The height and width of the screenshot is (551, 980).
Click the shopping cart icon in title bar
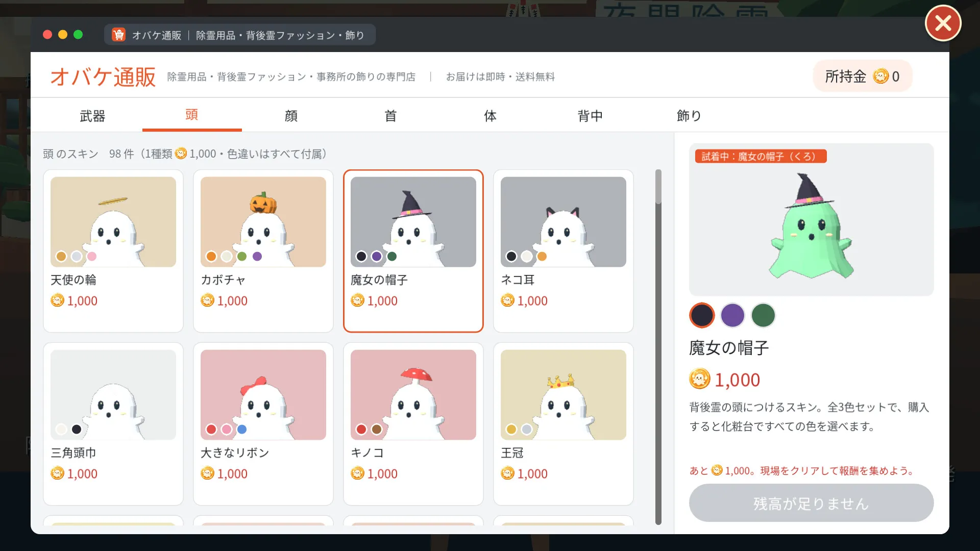click(118, 35)
